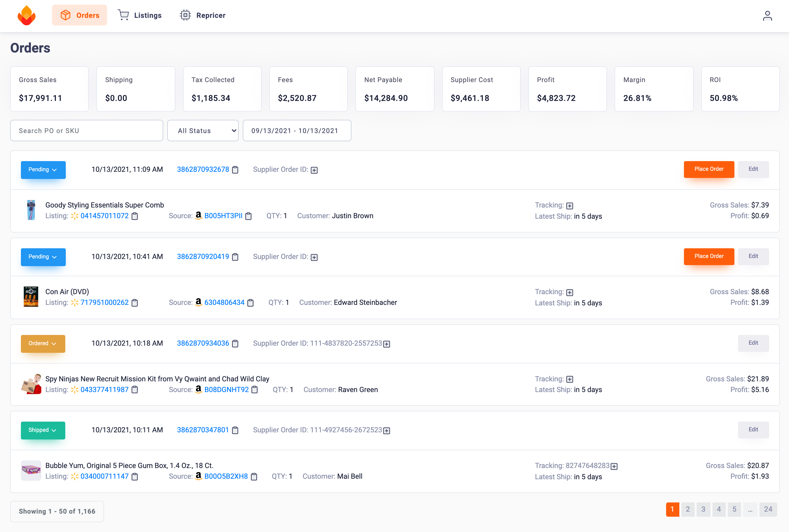789x532 pixels.
Task: Click the user profile icon
Action: click(767, 16)
